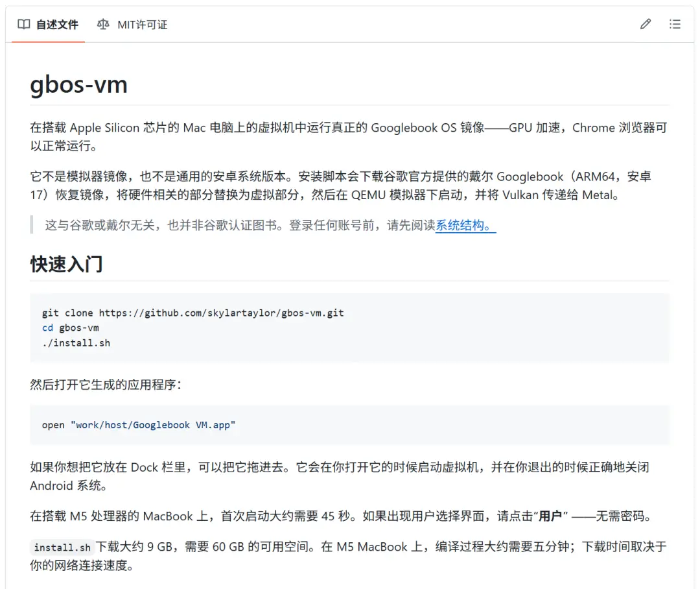Click the paragraph starting 它不是模拟器镜像
Image resolution: width=700 pixels, height=589 pixels.
coord(340,186)
